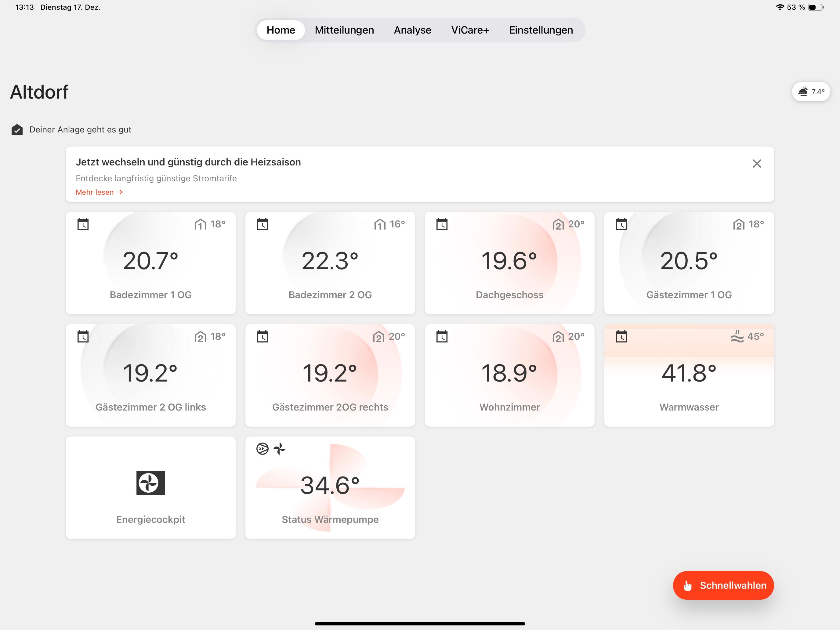Tap the target temperature icon on Badezimmer 2 OG

pos(378,224)
